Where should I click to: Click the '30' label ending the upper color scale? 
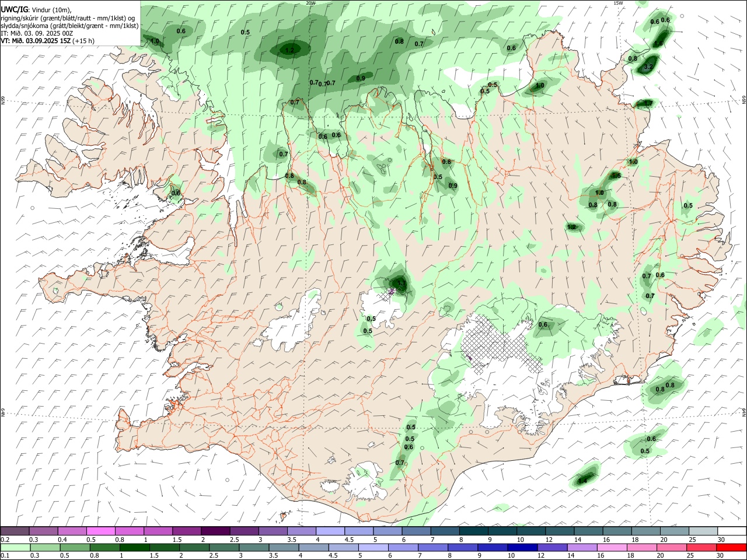coord(721,540)
